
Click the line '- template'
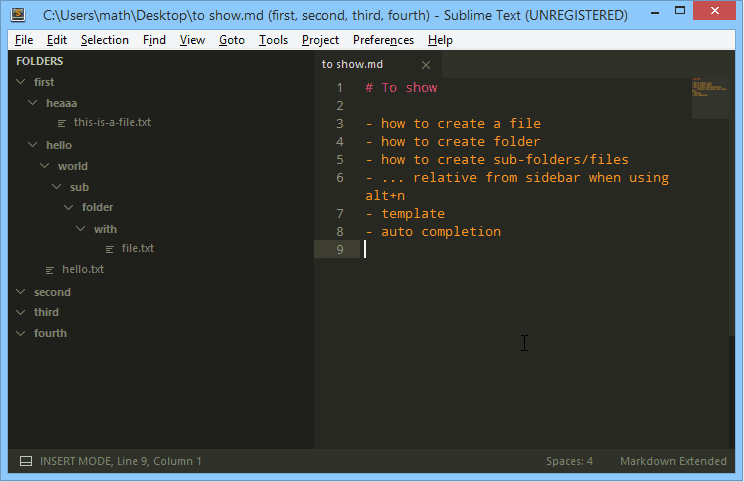point(405,214)
